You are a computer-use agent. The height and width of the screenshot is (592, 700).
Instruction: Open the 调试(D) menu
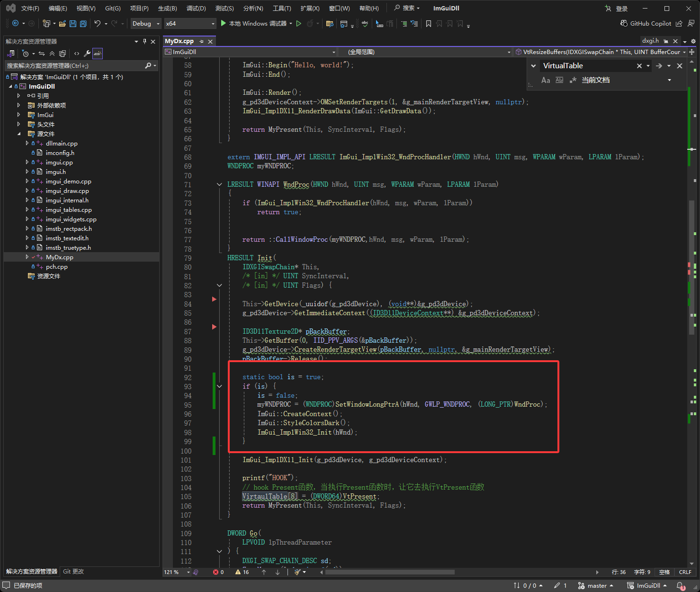(x=196, y=8)
